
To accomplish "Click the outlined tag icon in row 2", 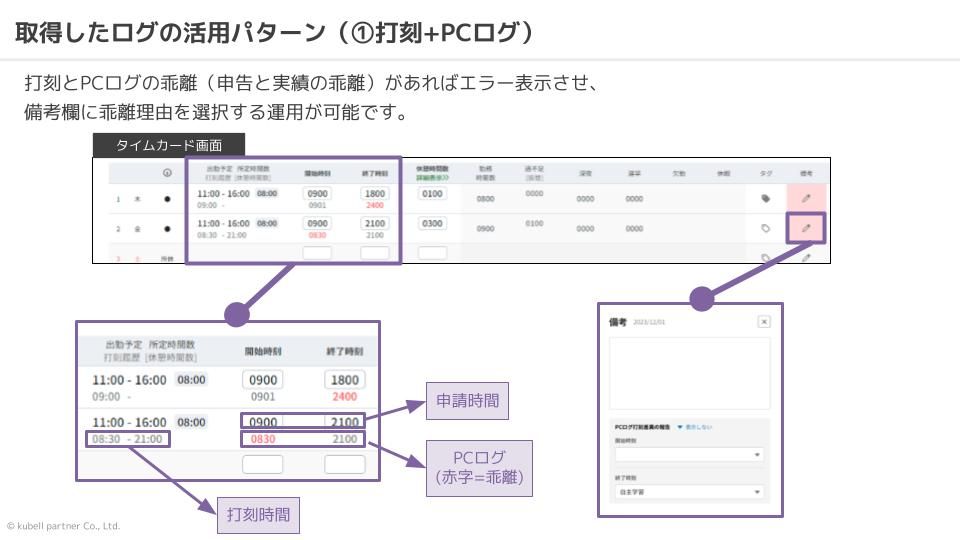I will coord(765,228).
